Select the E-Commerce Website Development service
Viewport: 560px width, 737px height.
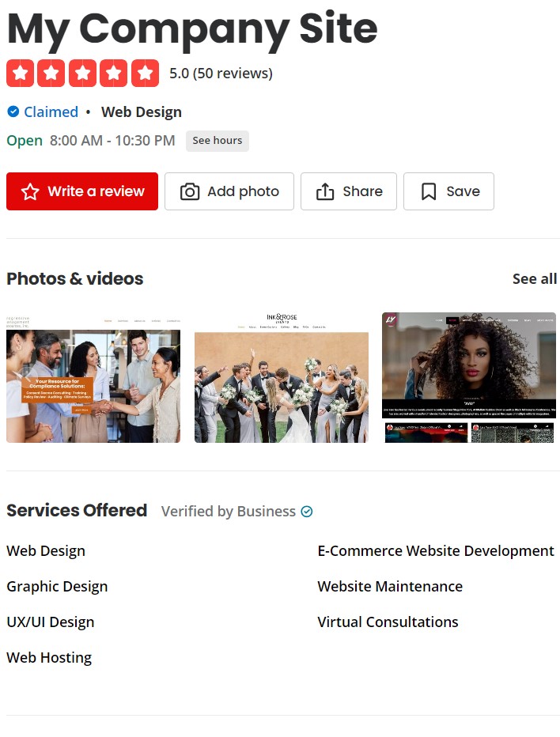pyautogui.click(x=436, y=550)
